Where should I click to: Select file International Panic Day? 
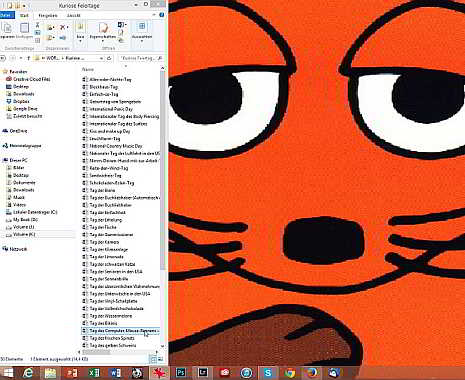[111, 109]
